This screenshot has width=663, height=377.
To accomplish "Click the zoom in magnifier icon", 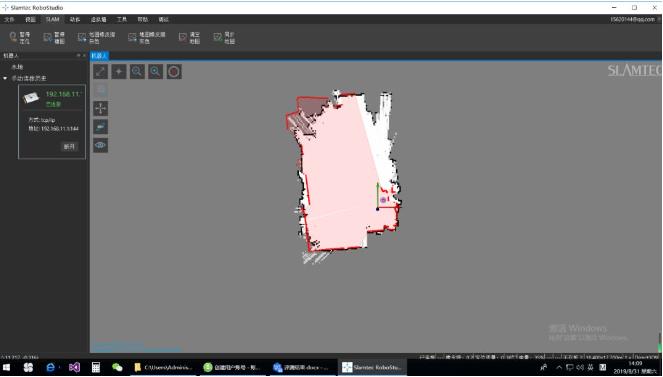I will pos(155,71).
